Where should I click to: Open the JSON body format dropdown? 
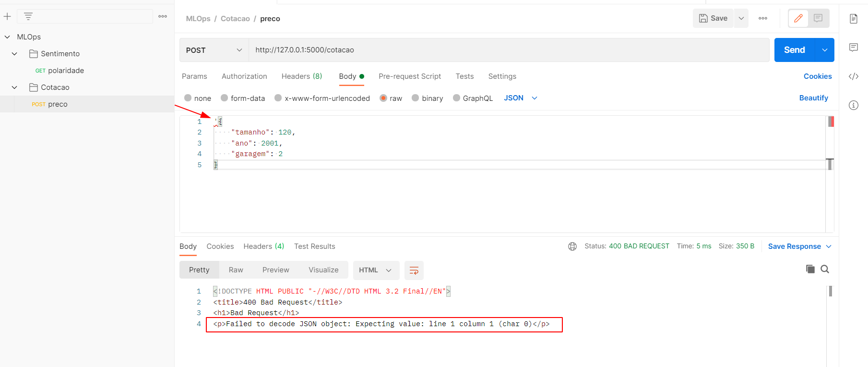click(x=521, y=98)
